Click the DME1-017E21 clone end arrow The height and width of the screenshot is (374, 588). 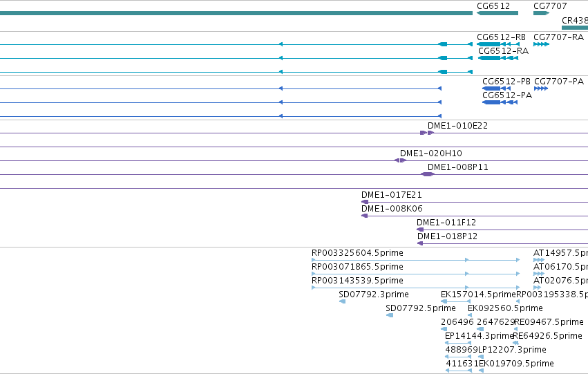(x=365, y=202)
